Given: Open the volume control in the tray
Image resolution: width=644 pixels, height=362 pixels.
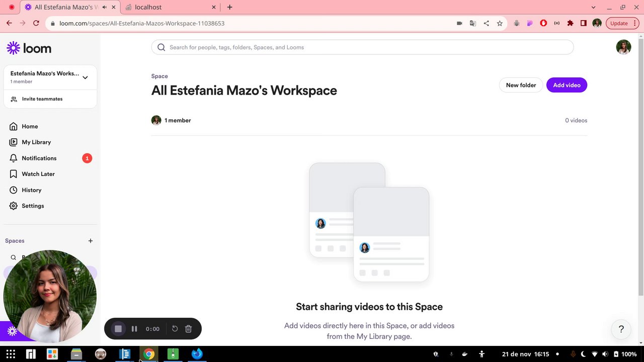Looking at the screenshot, I should [x=605, y=354].
